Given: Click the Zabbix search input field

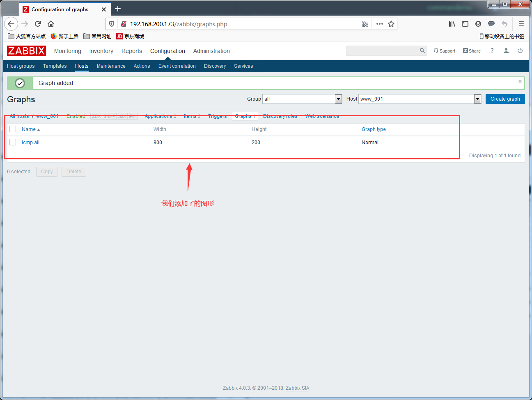Looking at the screenshot, I should pos(383,51).
